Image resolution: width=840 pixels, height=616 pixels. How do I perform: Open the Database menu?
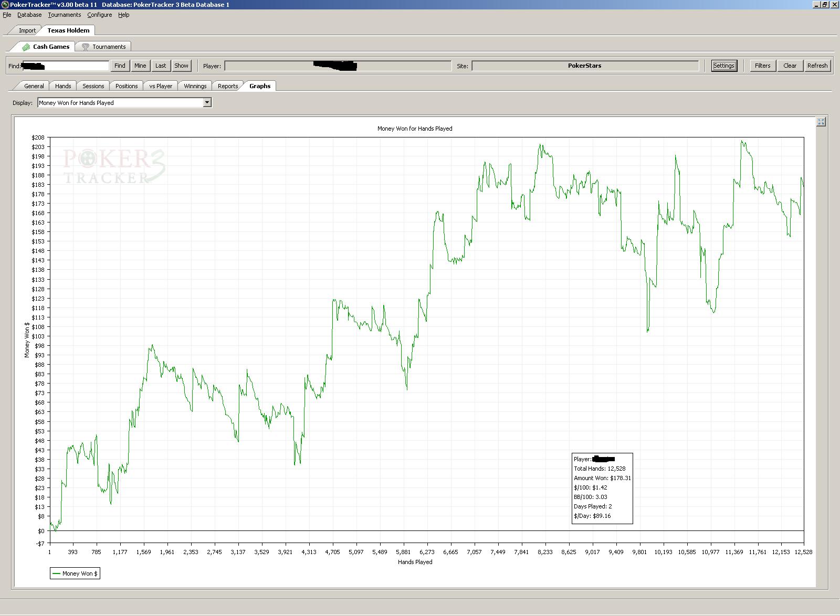pyautogui.click(x=29, y=15)
